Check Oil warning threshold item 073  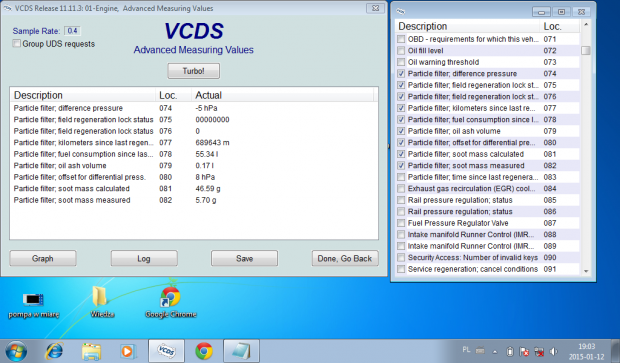[x=401, y=62]
